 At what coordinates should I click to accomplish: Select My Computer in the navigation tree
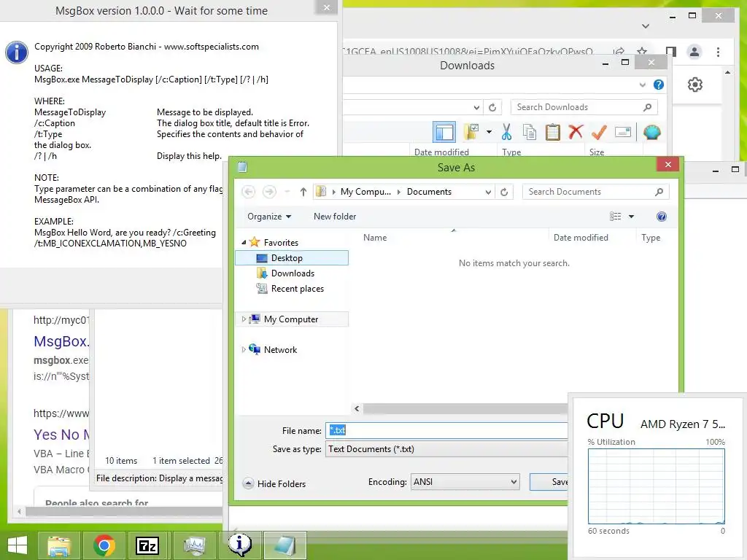pos(290,319)
